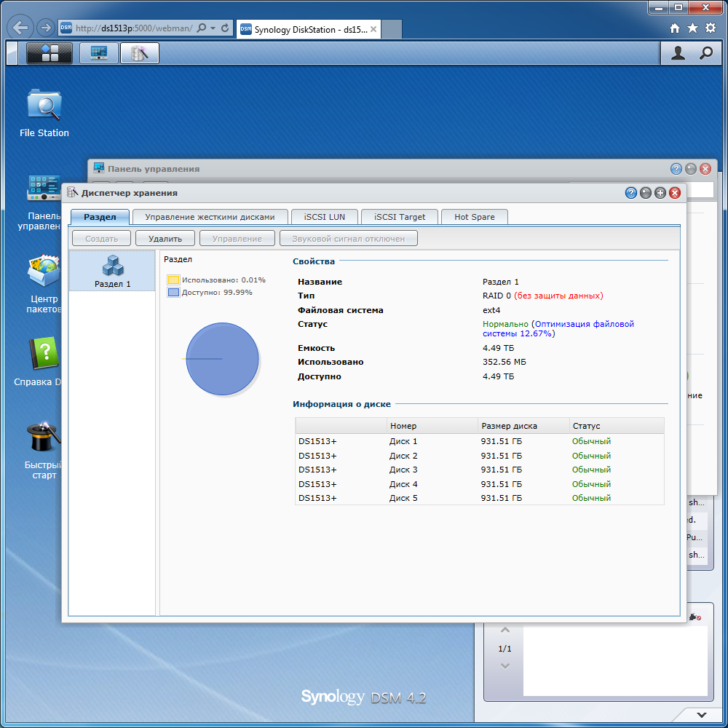The height and width of the screenshot is (728, 728).
Task: Sort table by Номер column header
Action: (432, 426)
